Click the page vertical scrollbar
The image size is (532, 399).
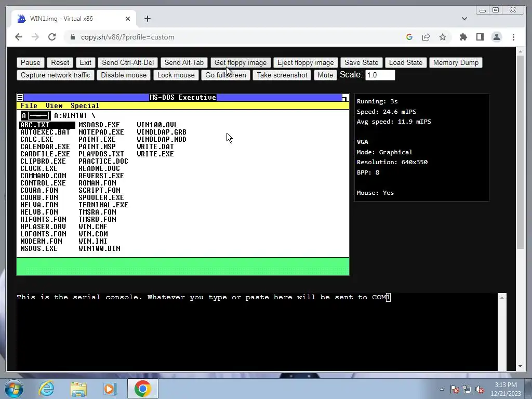520,153
